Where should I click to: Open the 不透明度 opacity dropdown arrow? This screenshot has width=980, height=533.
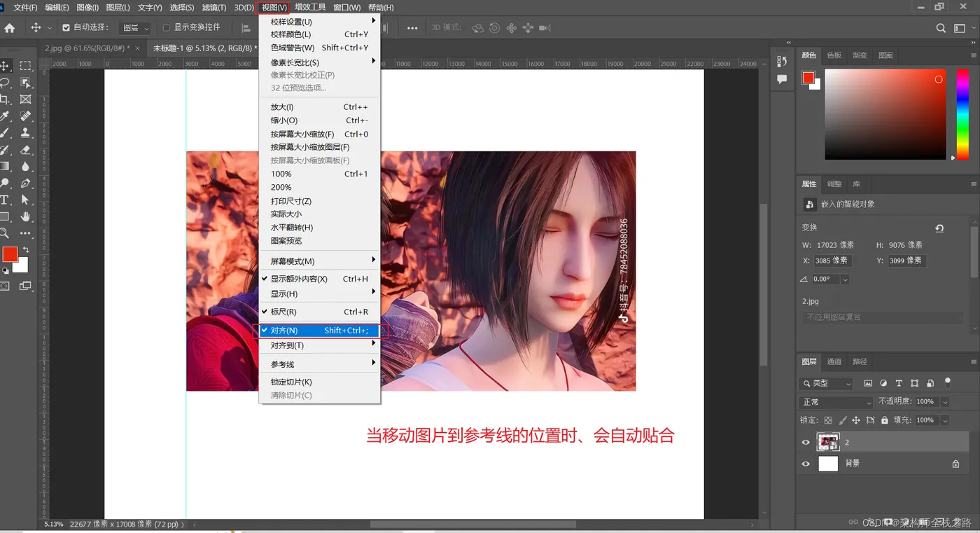point(945,402)
